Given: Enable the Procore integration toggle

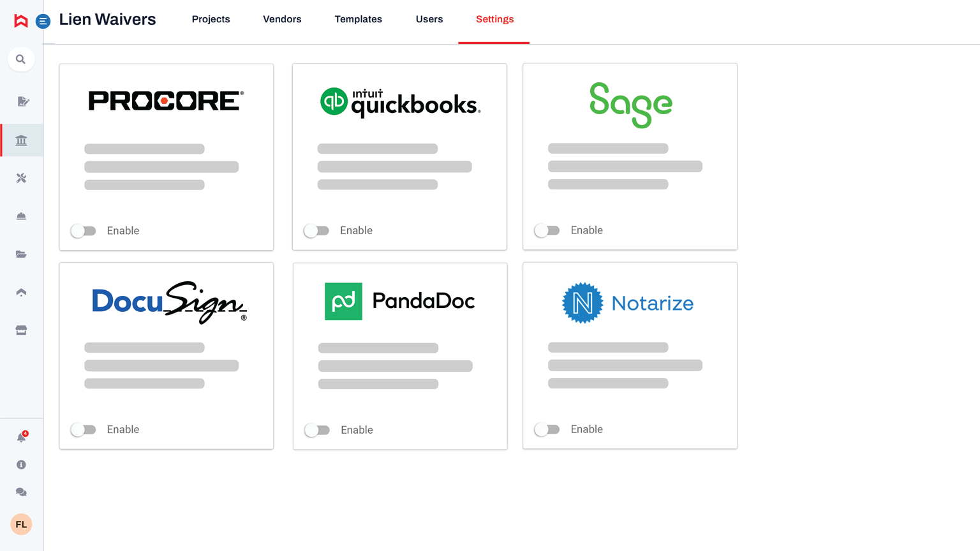Looking at the screenshot, I should click(84, 231).
